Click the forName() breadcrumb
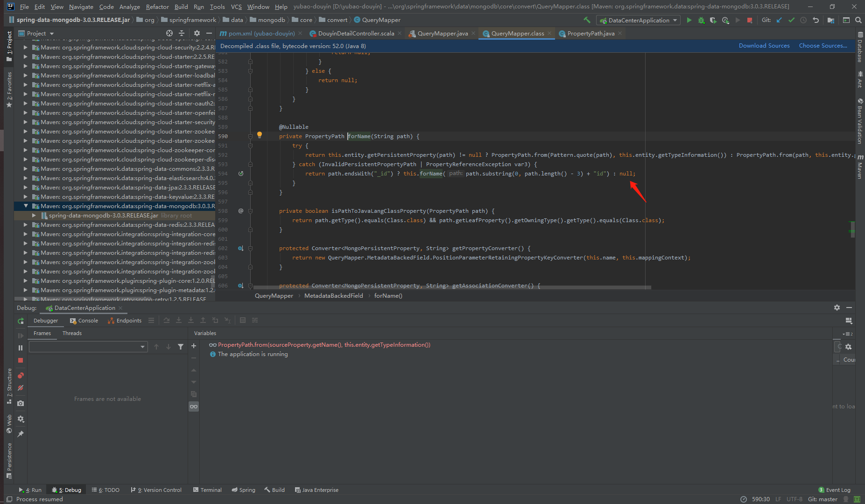 click(x=388, y=296)
